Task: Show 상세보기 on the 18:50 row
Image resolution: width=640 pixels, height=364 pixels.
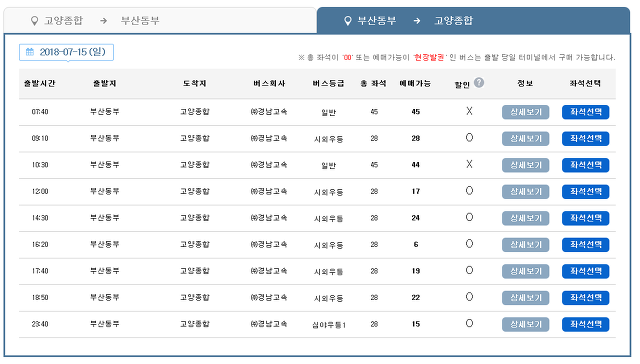Action: [525, 297]
